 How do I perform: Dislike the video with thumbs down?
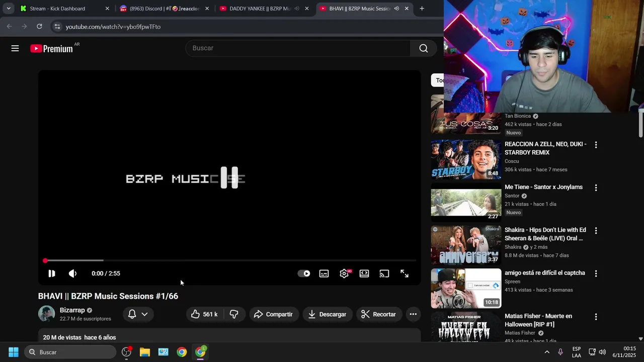(x=234, y=314)
